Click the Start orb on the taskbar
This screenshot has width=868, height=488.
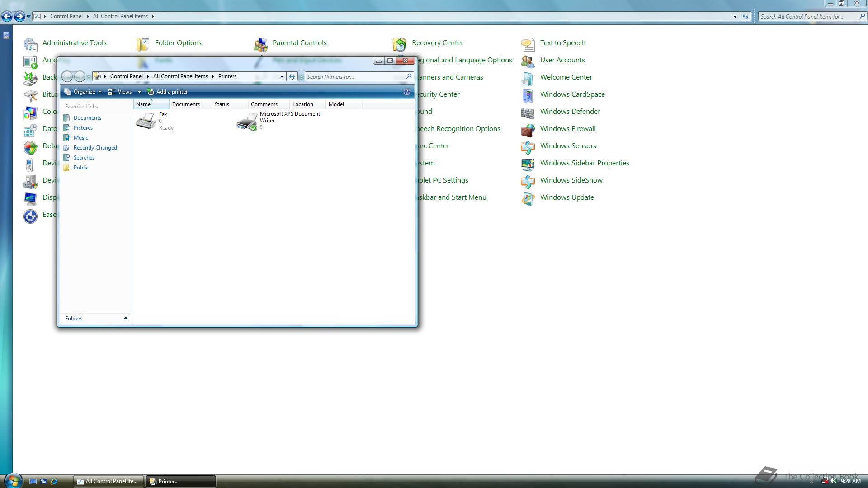point(13,481)
